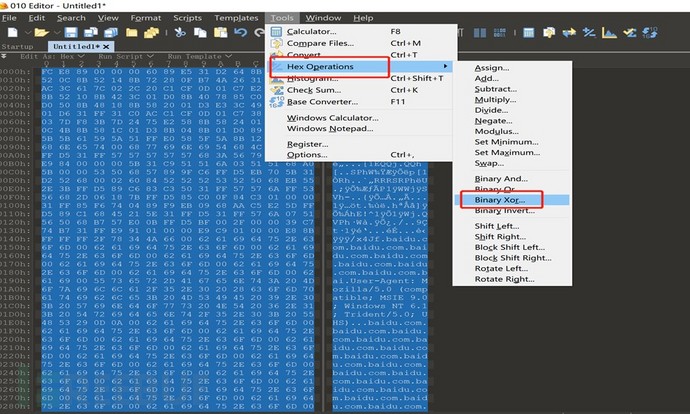Viewport: 690px width, 414px height.
Task: Click the Compare Files toolbar icon
Action: point(549,33)
